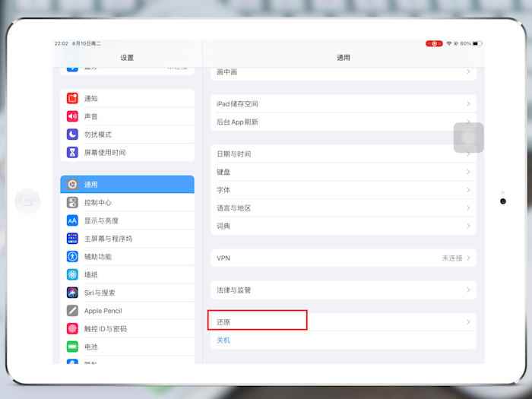Image resolution: width=532 pixels, height=399 pixels.
Task: Tap the Siri & Search icon
Action: (x=72, y=293)
